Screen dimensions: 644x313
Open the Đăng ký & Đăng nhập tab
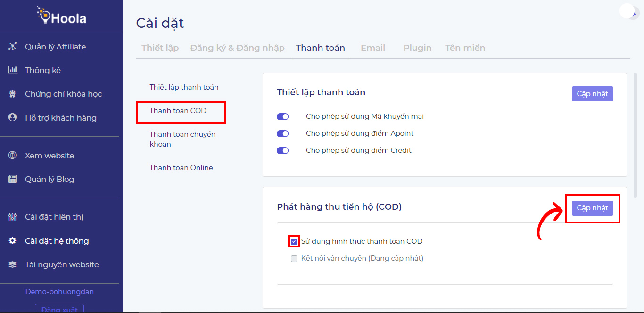pyautogui.click(x=237, y=48)
